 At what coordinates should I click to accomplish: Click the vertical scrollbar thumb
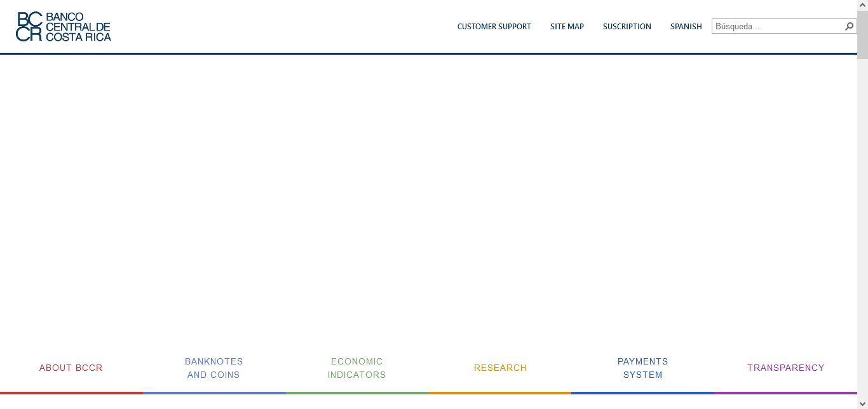862,35
